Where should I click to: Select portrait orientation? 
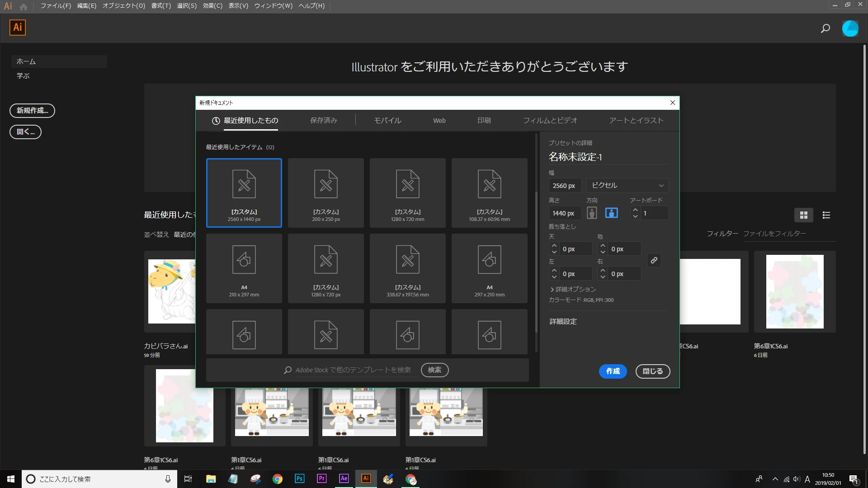pyautogui.click(x=592, y=213)
